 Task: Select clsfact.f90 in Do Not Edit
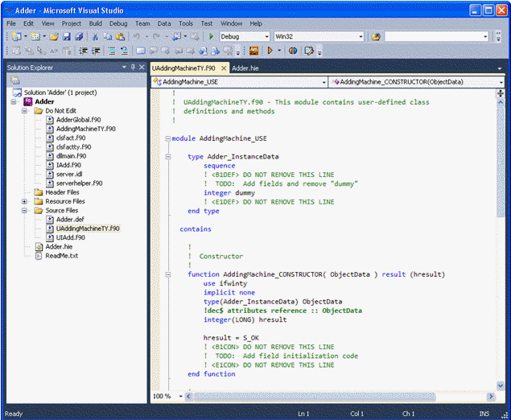pos(71,138)
